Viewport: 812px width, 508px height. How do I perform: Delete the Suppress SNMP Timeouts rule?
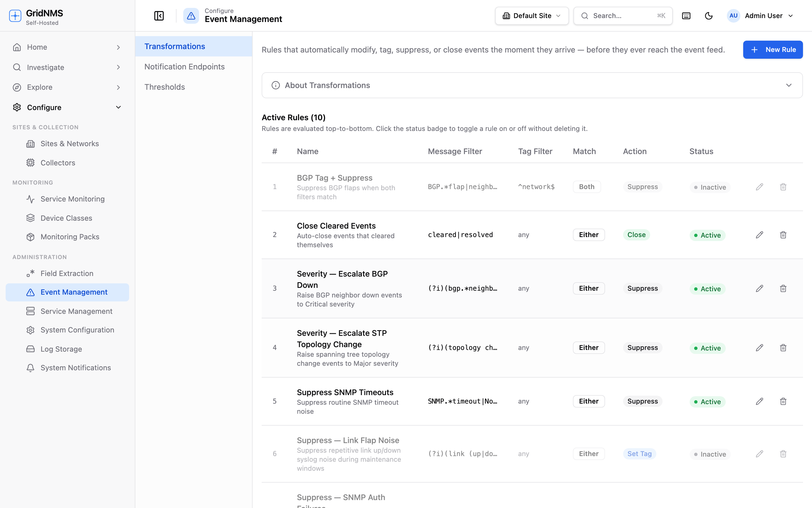tap(783, 402)
